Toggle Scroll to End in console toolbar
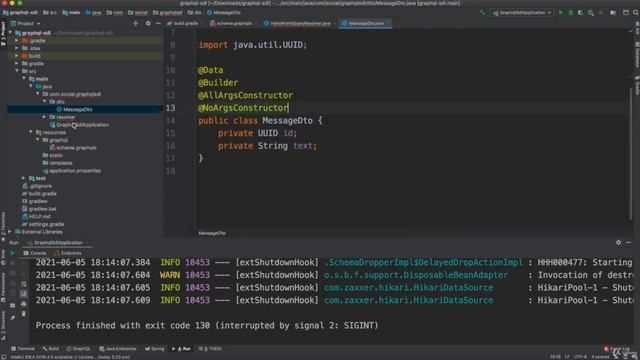 point(24,294)
